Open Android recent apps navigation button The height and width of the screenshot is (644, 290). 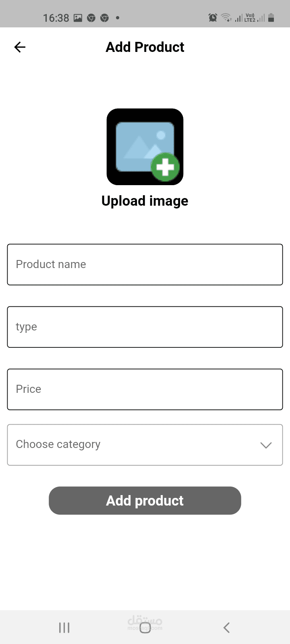tap(64, 627)
